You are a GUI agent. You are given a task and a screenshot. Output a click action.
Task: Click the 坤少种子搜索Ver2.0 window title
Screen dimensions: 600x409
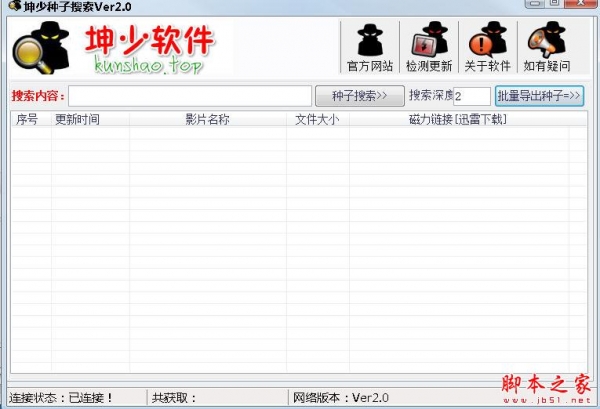point(78,7)
